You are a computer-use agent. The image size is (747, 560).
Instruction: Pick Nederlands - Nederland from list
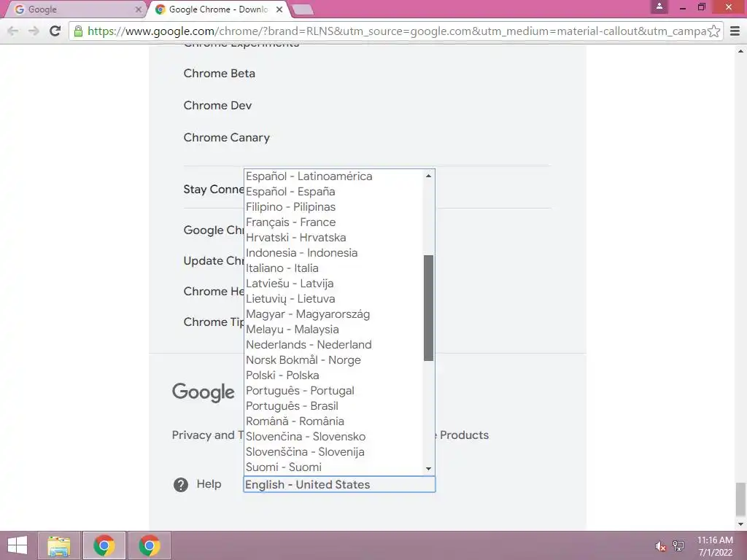pyautogui.click(x=333, y=344)
